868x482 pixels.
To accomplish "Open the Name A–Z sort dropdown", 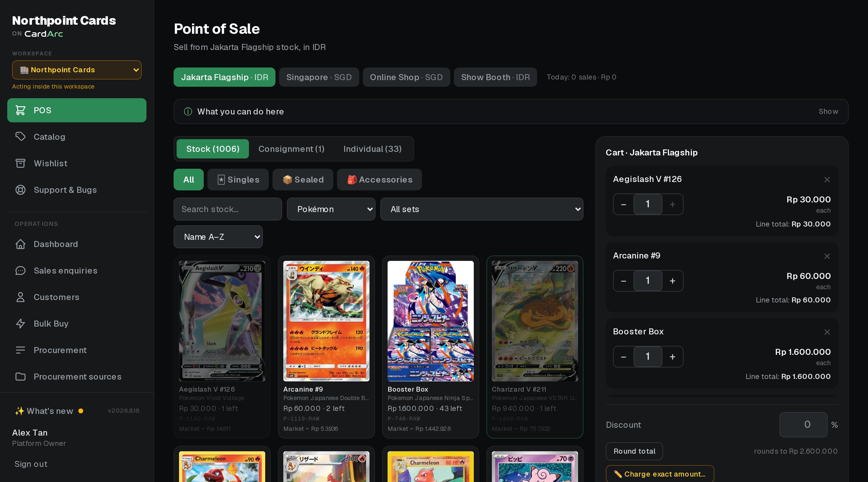I will coord(218,237).
